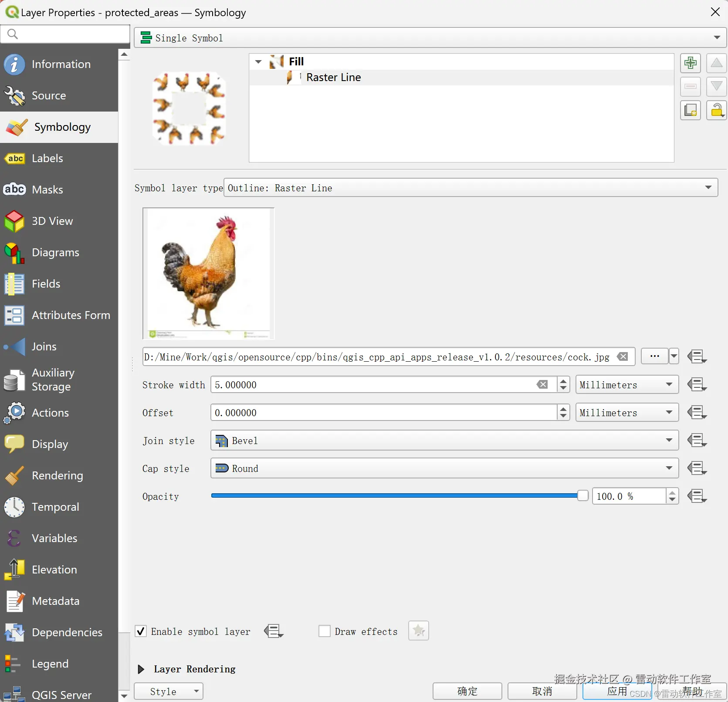Close the Layer Properties dialog
Viewport: 728px width, 702px height.
pos(715,12)
